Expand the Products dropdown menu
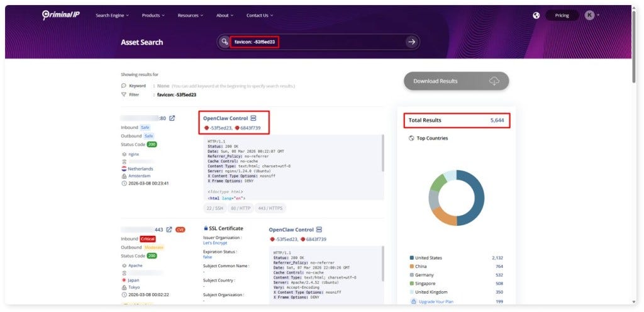644x312 pixels. pos(153,16)
